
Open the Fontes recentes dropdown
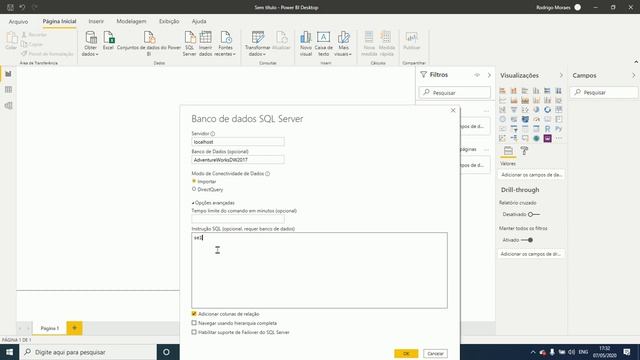pyautogui.click(x=225, y=44)
